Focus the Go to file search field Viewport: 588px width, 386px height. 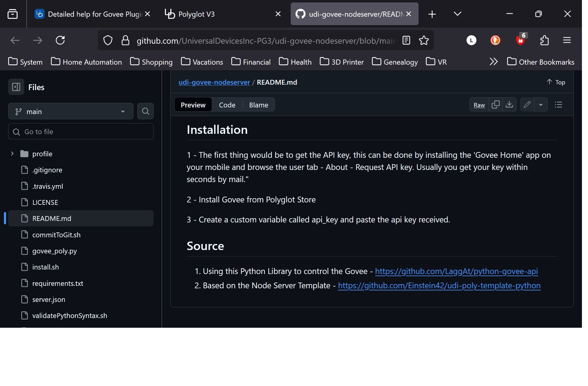(81, 132)
